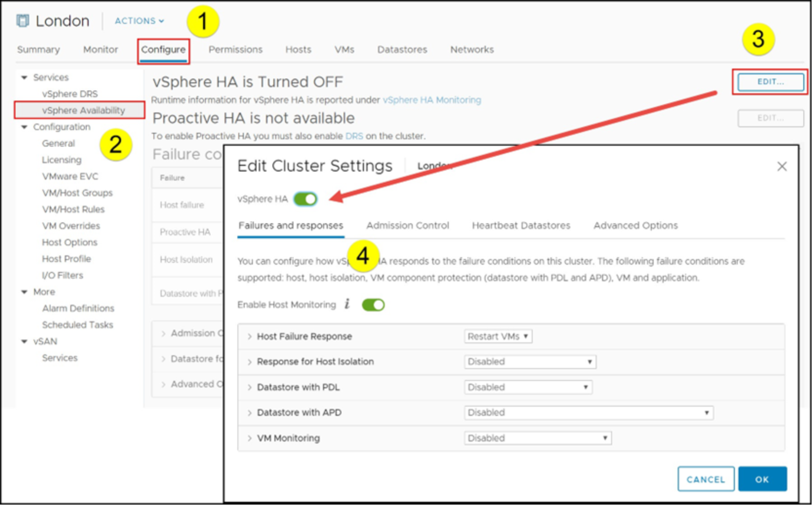The width and height of the screenshot is (812, 505).
Task: Open the Monitor tab
Action: pos(101,49)
